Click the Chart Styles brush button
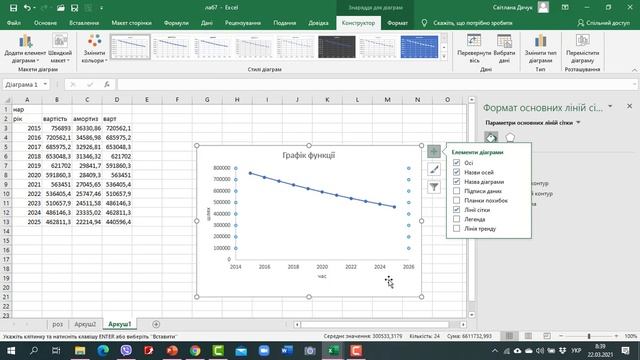The width and height of the screenshot is (640, 360). point(434,169)
